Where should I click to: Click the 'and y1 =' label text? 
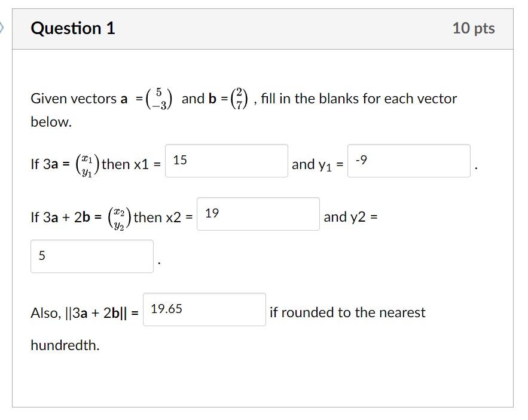[x=316, y=164]
